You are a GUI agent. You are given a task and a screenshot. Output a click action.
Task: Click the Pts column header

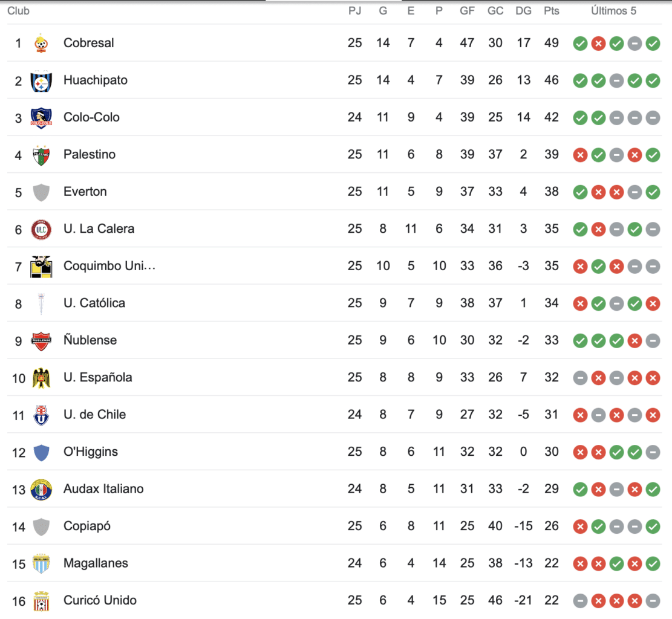click(x=551, y=11)
